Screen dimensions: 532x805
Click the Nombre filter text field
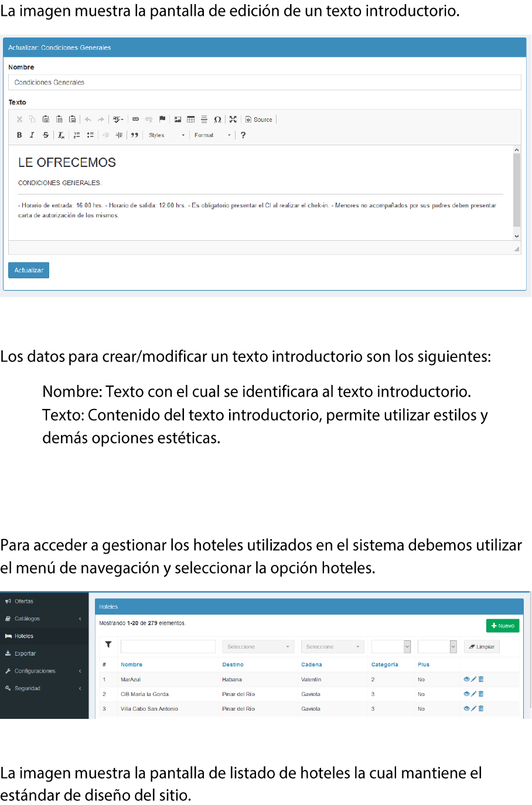[168, 647]
